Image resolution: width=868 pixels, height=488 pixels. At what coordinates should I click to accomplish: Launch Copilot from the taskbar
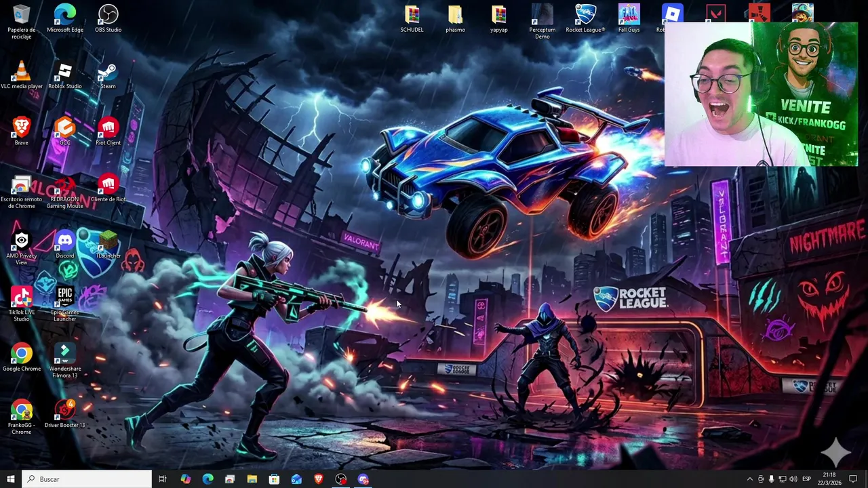(x=185, y=479)
